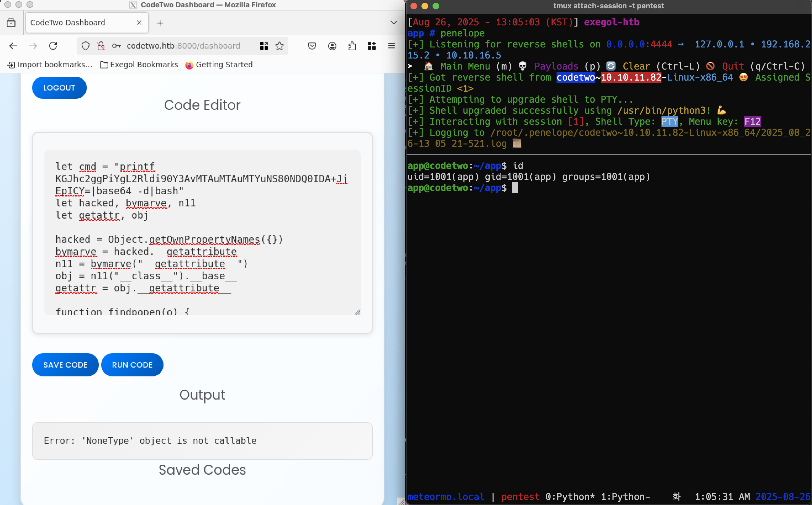812x505 pixels.
Task: Open the Firefox hamburger application menu
Action: (391, 46)
